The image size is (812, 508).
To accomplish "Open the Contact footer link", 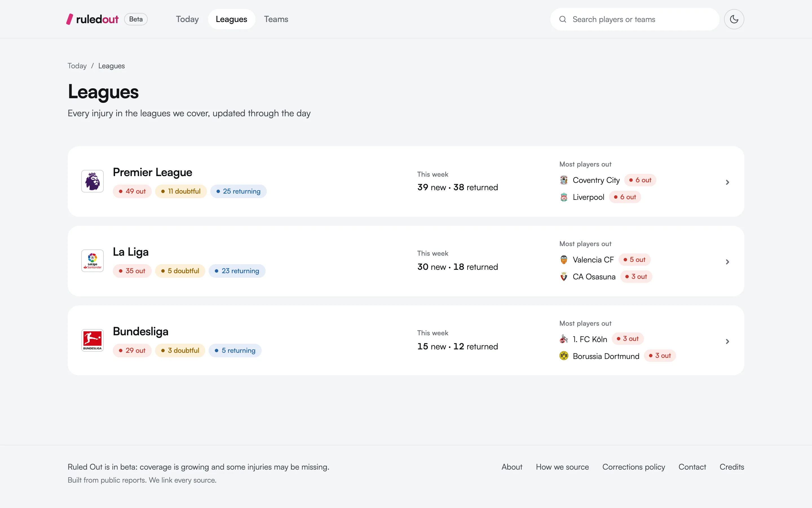I will click(x=692, y=467).
